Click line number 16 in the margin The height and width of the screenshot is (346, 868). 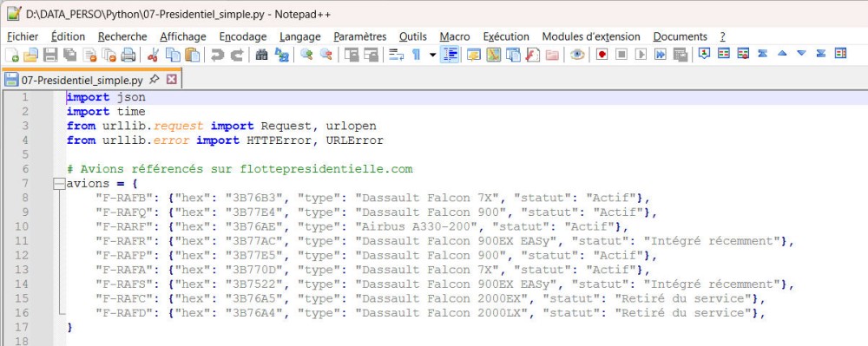pos(23,313)
